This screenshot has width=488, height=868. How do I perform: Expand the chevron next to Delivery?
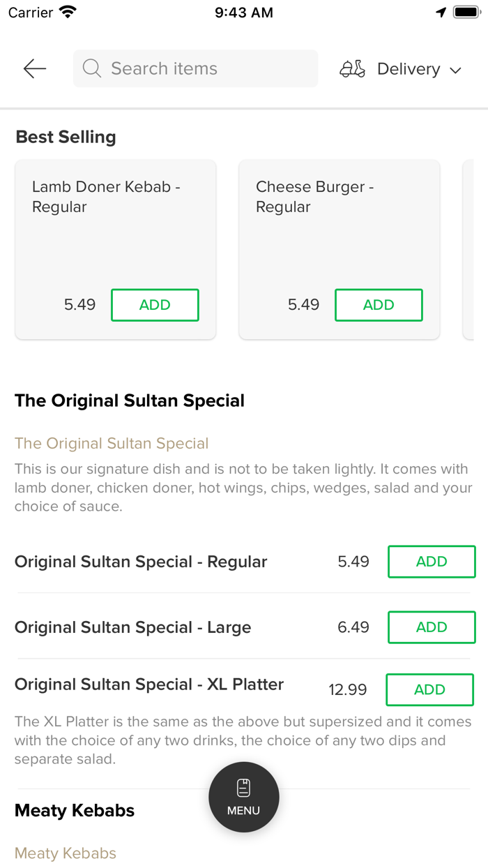point(456,69)
